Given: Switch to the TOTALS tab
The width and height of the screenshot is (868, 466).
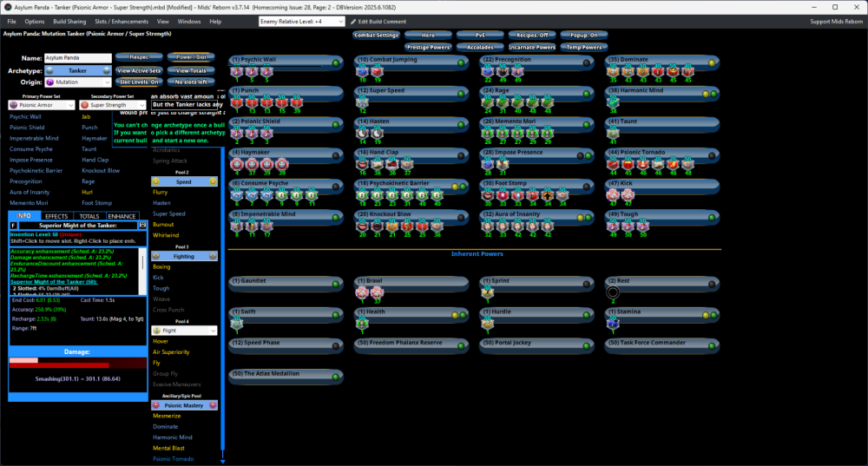Looking at the screenshot, I should (89, 216).
